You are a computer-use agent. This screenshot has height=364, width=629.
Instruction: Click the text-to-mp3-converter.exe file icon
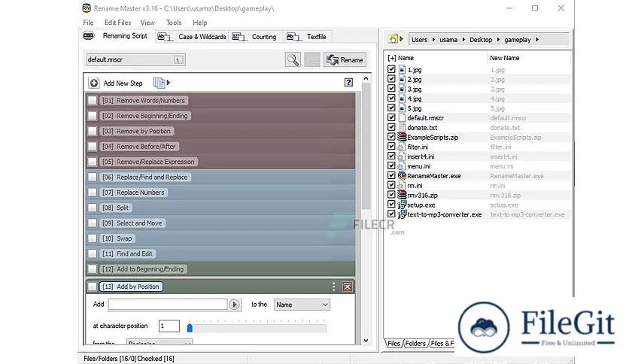(402, 214)
